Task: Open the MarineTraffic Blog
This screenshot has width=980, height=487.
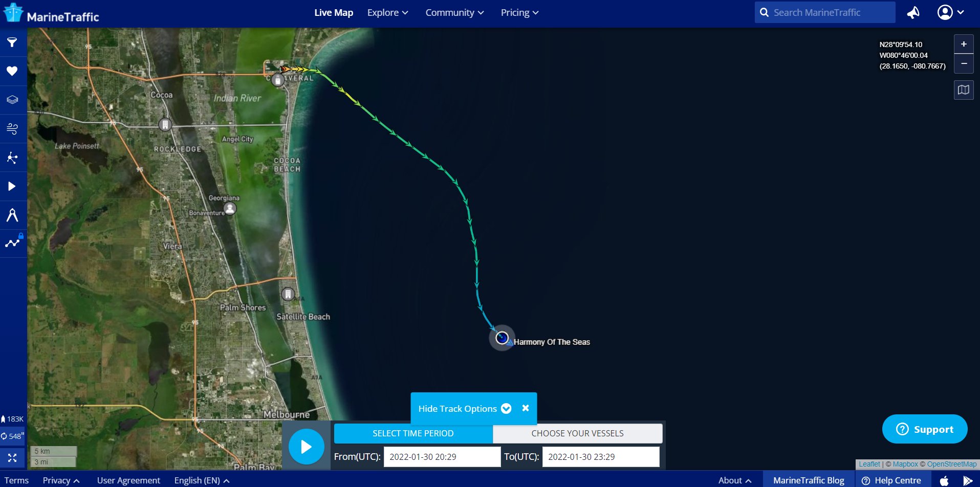Action: 809,480
